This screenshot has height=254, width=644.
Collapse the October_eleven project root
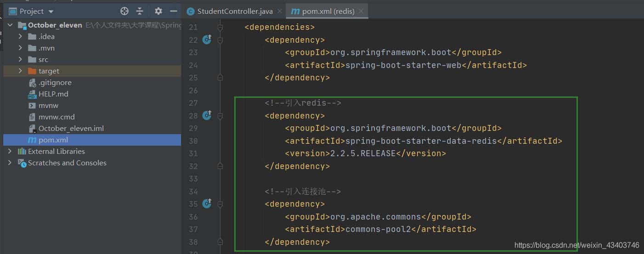(x=10, y=25)
